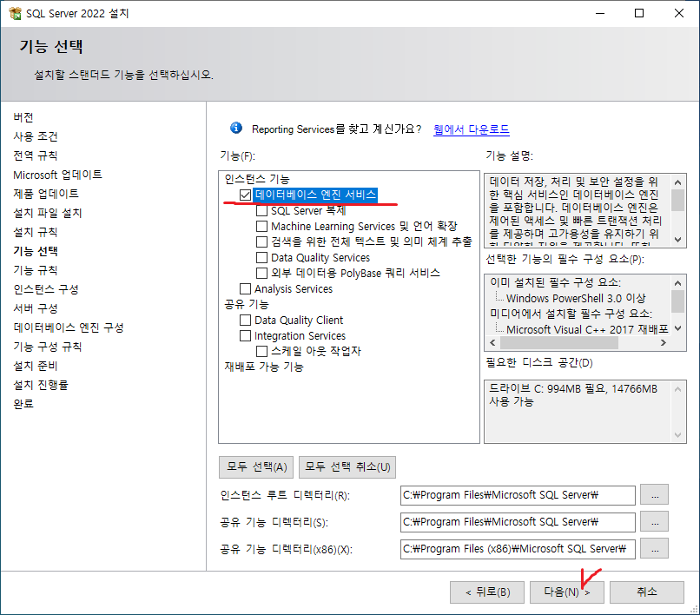The width and height of the screenshot is (700, 615).
Task: Enable the Analysis Services checkbox
Action: click(245, 289)
